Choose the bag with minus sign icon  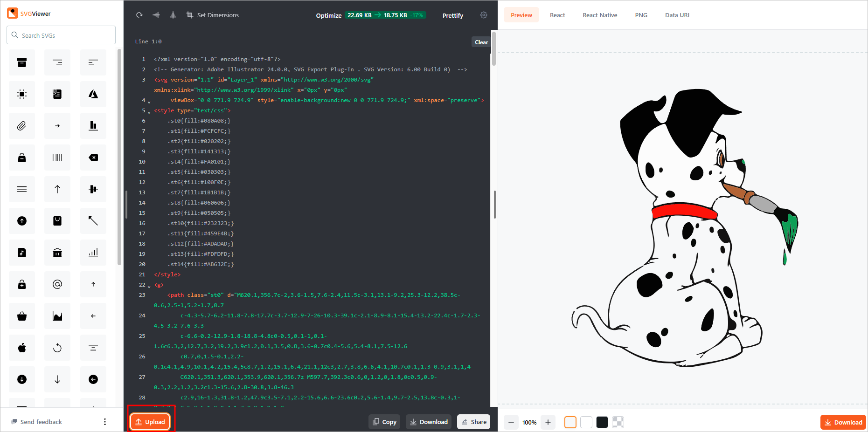(x=22, y=158)
